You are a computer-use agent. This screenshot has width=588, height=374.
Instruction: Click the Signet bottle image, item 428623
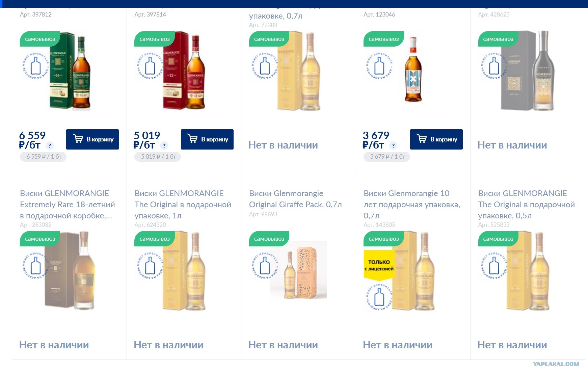[528, 71]
